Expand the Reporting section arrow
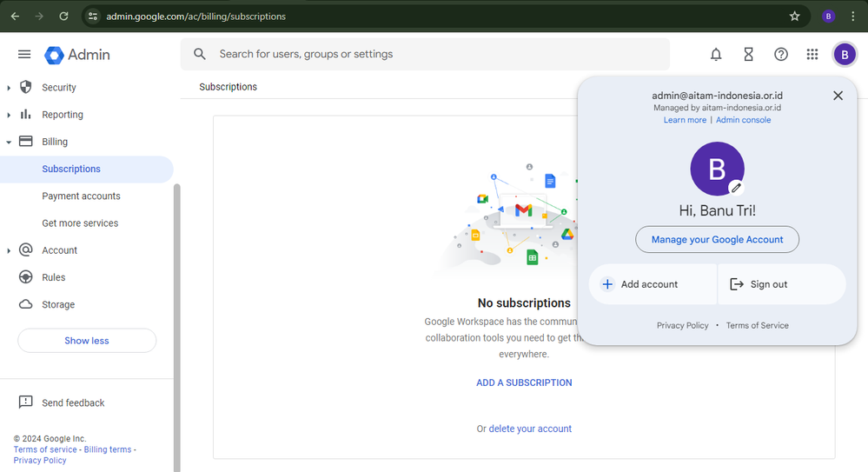 tap(9, 115)
